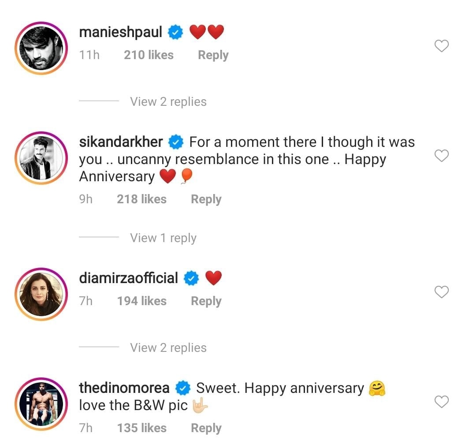Expand 1 reply under sikandarkher's comment
This screenshot has width=476, height=448.
click(x=163, y=238)
